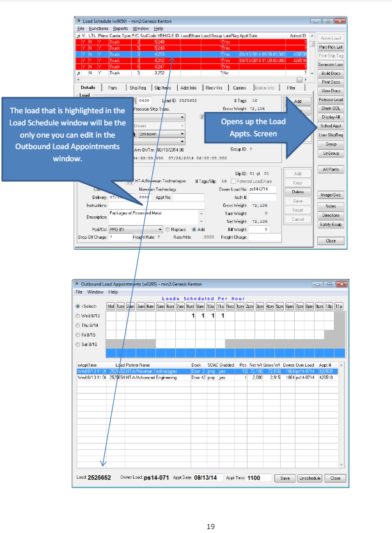Click the Build Docs button
The height and width of the screenshot is (533, 392).
pyautogui.click(x=331, y=74)
